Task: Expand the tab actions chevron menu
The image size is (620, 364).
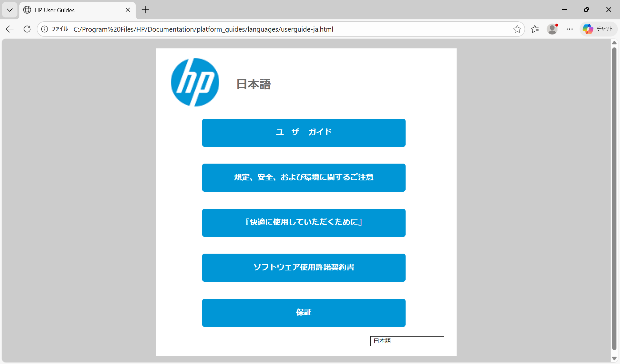Action: (10, 10)
